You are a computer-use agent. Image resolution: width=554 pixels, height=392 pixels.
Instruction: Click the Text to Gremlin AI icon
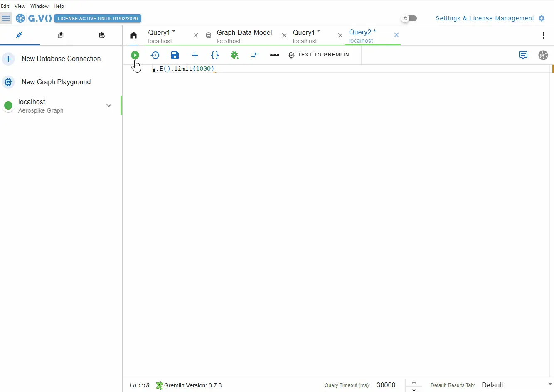click(292, 55)
